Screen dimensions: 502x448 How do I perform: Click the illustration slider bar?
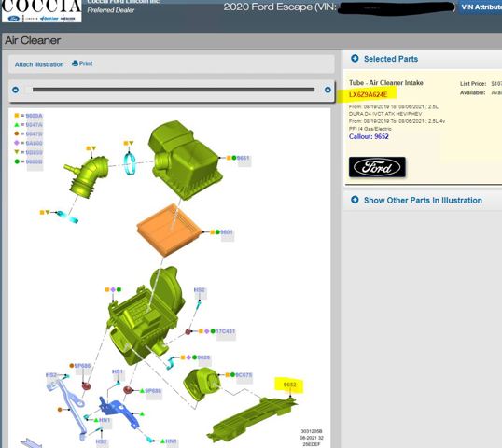174,90
